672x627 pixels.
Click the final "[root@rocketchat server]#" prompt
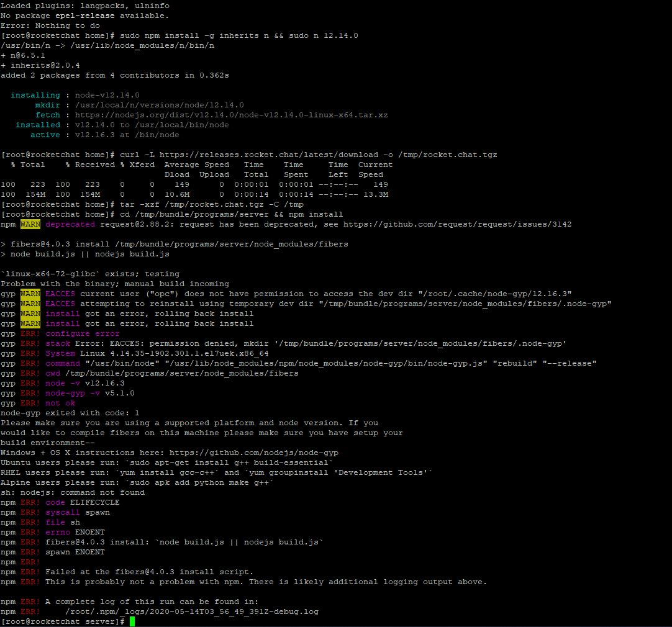tap(63, 621)
